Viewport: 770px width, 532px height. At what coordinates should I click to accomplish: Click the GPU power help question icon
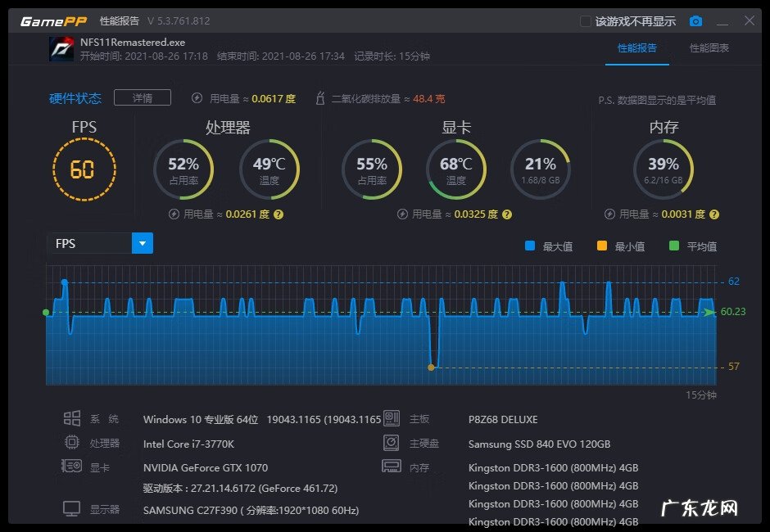(507, 214)
